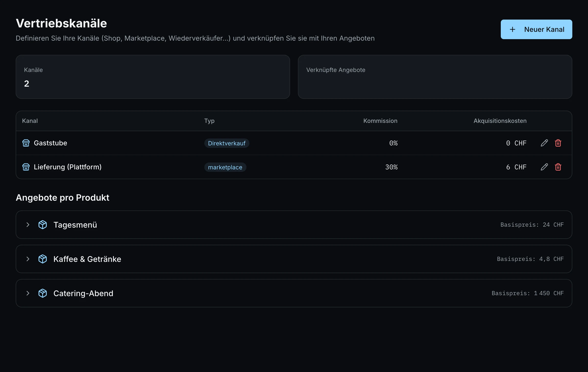Click the 0% commission value
The width and height of the screenshot is (588, 372).
393,143
